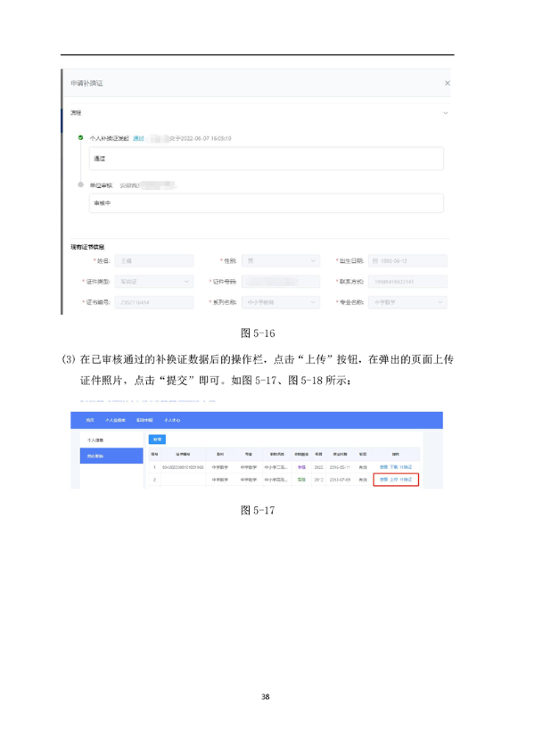Expand the 系列名称 dropdown

pos(281,302)
